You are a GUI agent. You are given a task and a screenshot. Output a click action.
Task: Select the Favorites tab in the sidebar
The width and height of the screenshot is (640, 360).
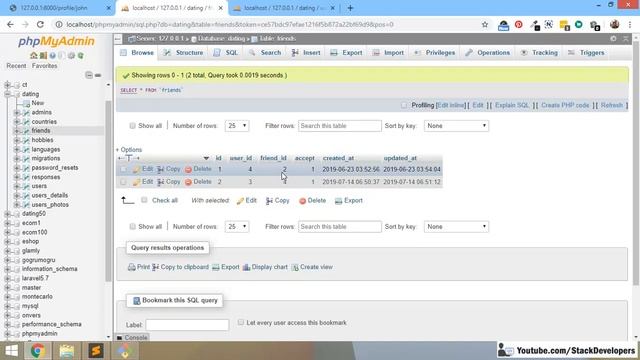point(44,66)
